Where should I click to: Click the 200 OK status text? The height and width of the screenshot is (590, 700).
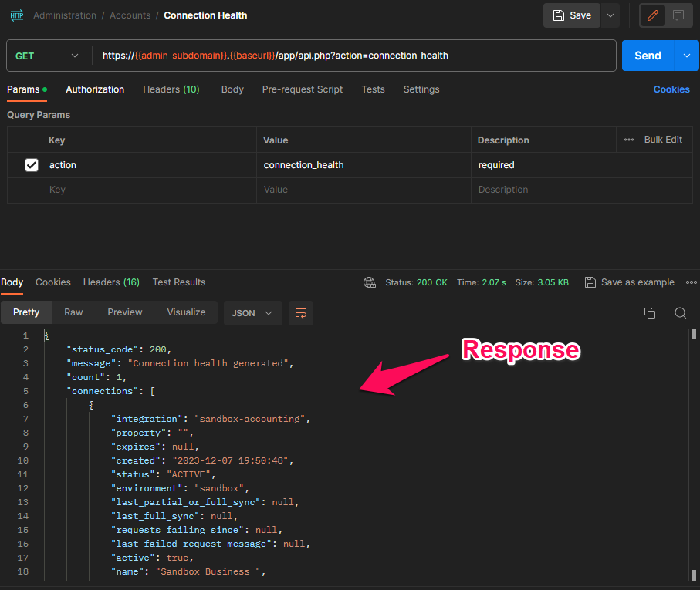(x=431, y=282)
